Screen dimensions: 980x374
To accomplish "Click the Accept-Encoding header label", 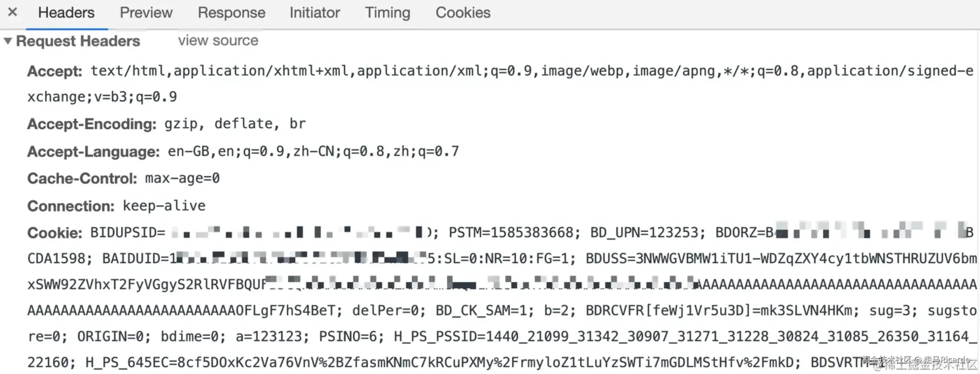I will 92,124.
